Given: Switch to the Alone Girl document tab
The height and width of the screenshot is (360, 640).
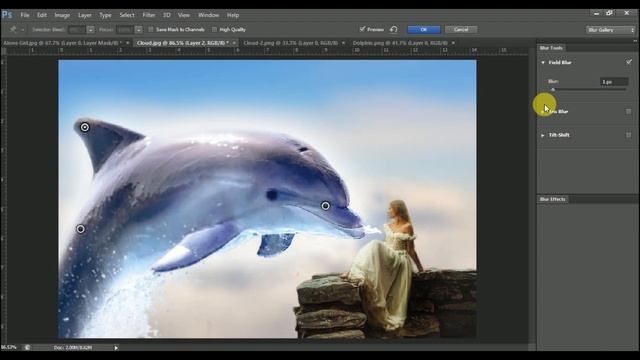Looking at the screenshot, I should [62, 43].
